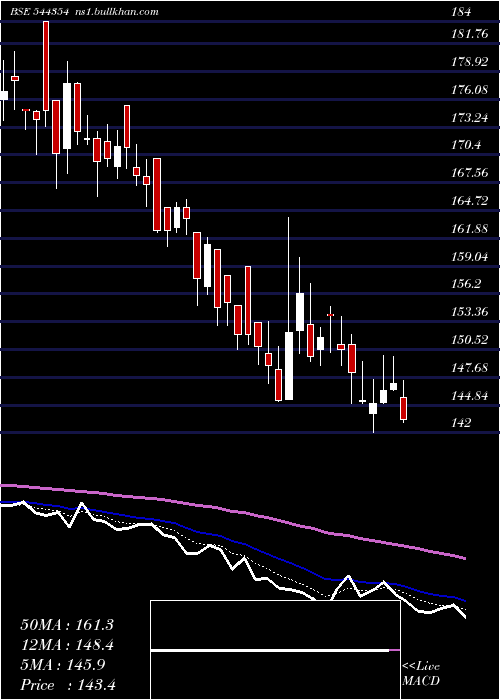Image resolution: width=500 pixels, height=700 pixels.
Task: Click the 153.36 price axis label
Action: pyautogui.click(x=470, y=312)
